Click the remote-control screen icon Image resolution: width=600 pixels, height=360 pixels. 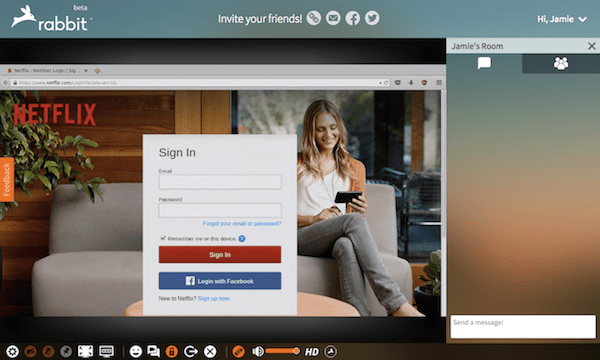tap(106, 351)
